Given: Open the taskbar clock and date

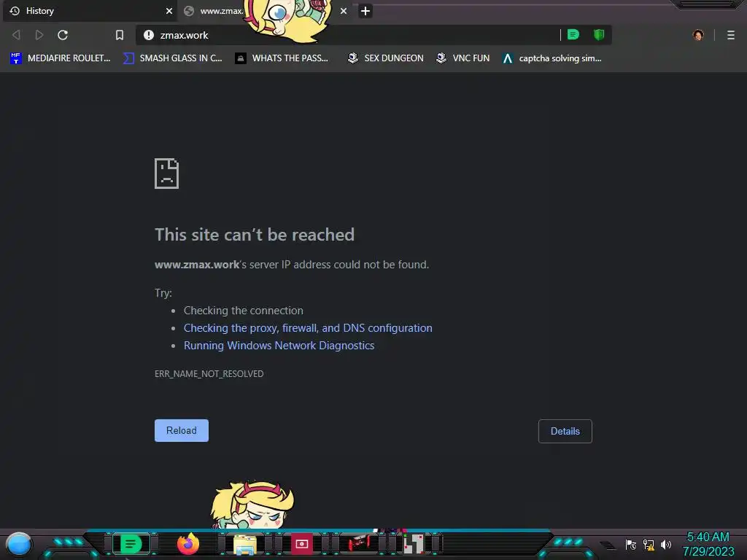Looking at the screenshot, I should (708, 544).
